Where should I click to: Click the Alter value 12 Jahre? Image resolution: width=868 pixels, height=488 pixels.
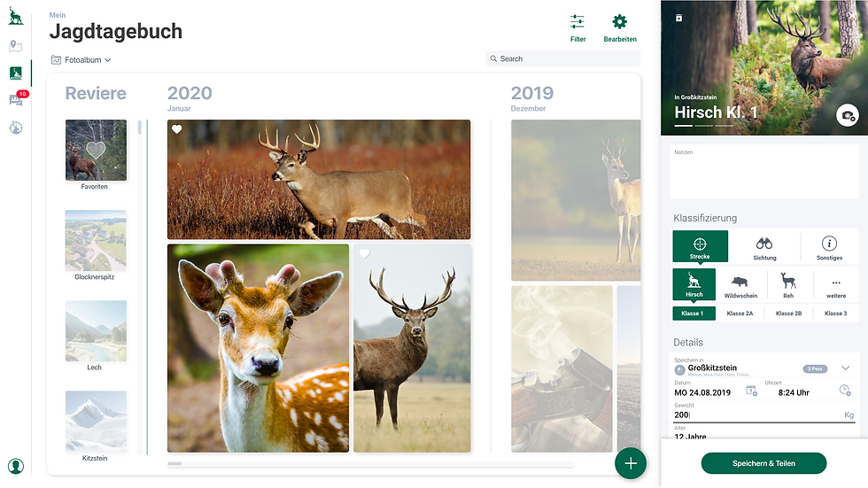click(690, 436)
